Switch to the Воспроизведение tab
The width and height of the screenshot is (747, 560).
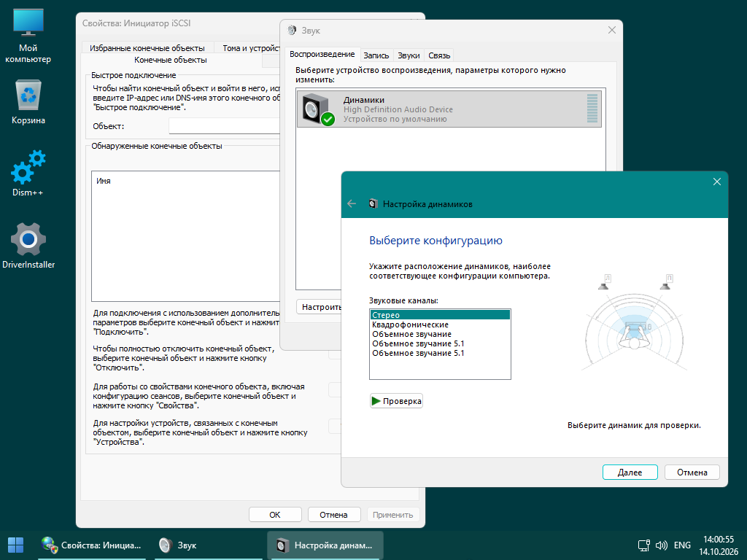pos(322,54)
